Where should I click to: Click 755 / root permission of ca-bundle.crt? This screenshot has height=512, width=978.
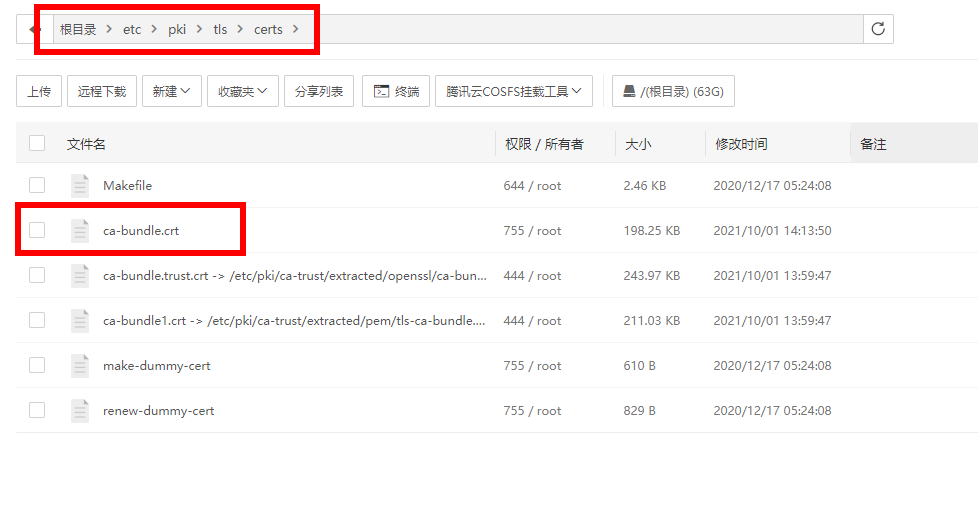point(533,230)
